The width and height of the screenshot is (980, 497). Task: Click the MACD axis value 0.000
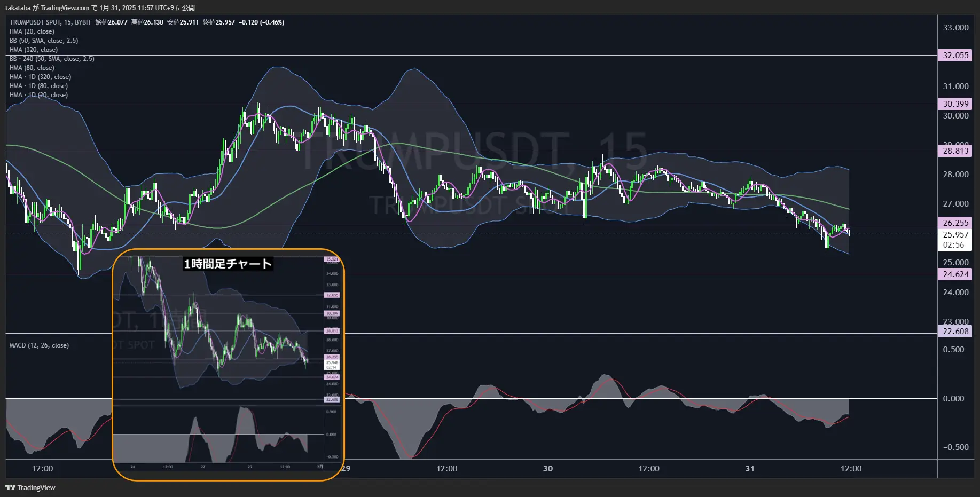coord(953,399)
